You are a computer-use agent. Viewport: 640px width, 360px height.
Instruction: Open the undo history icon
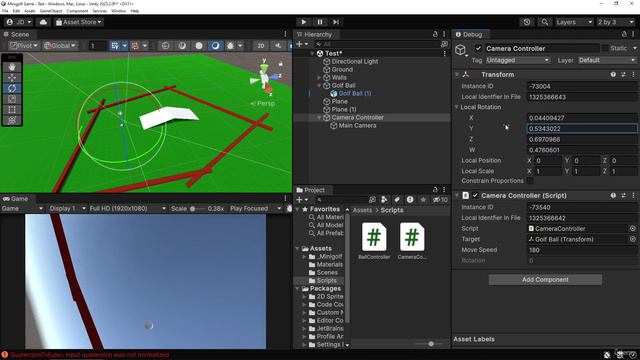pyautogui.click(x=527, y=22)
